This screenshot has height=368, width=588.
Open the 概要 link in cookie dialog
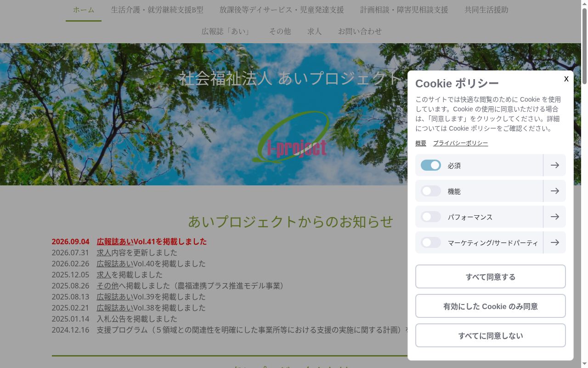[x=421, y=143]
